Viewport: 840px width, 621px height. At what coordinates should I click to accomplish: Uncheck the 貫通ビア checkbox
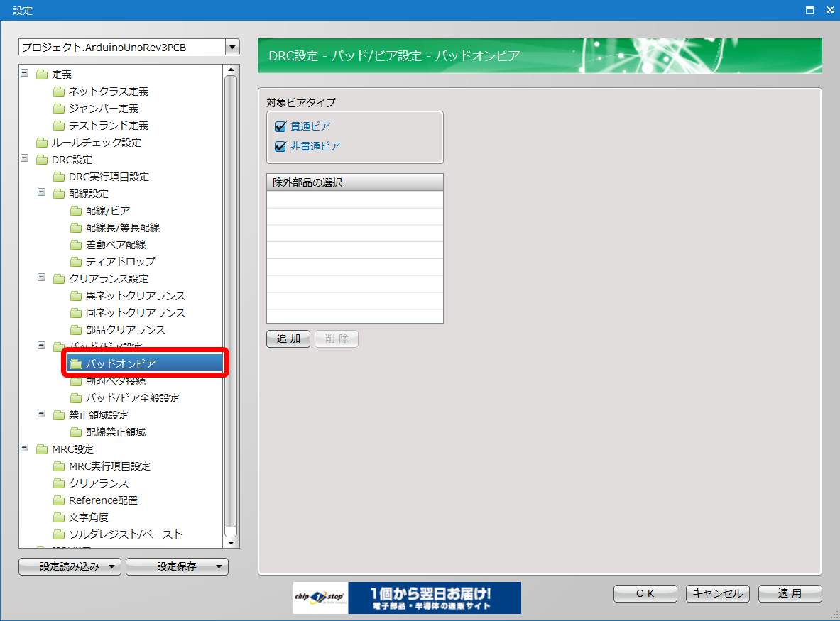pos(280,127)
